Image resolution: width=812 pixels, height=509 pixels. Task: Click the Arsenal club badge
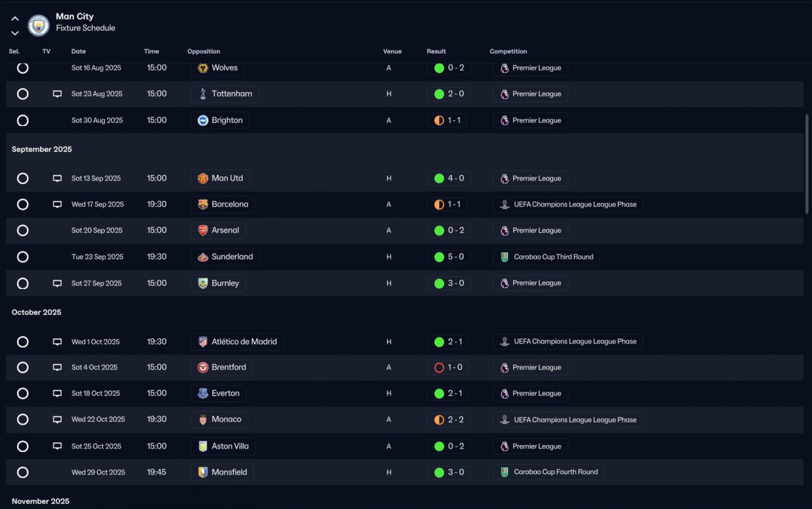[203, 231]
